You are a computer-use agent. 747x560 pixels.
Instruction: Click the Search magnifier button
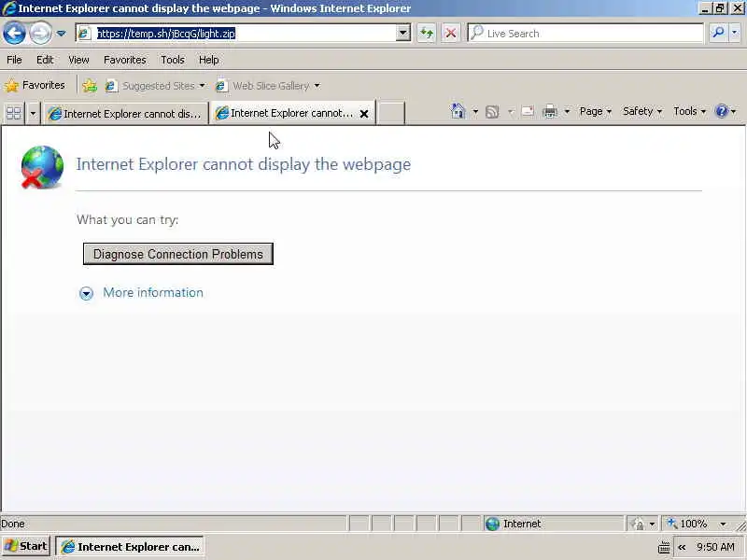point(718,33)
